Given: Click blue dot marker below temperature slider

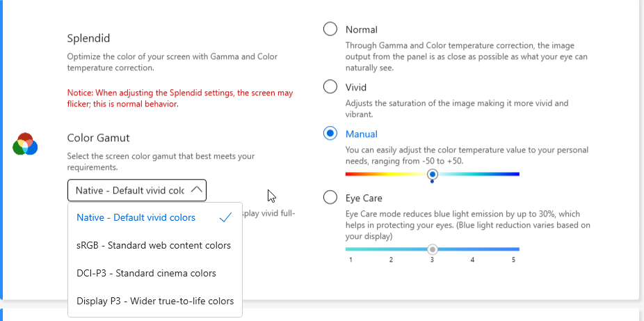Looking at the screenshot, I should pyautogui.click(x=433, y=182).
